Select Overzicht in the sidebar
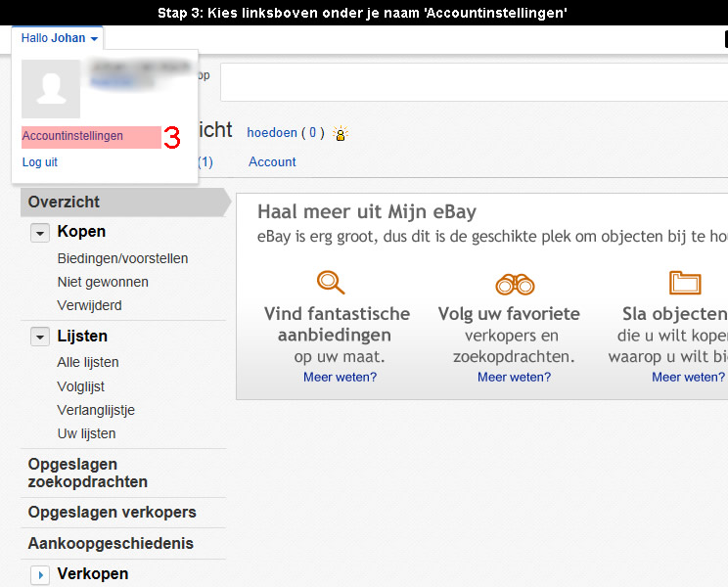Screen dimensions: 728x587 (x=125, y=203)
